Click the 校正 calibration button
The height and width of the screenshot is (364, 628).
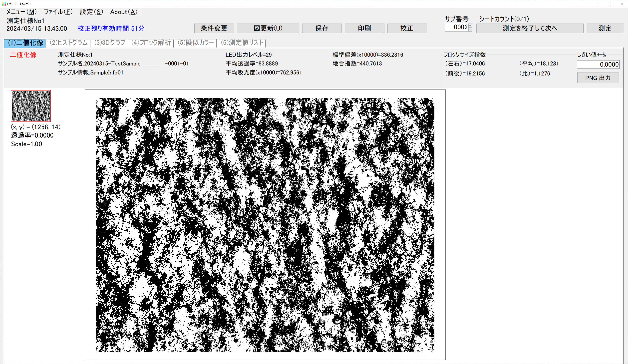click(x=407, y=28)
